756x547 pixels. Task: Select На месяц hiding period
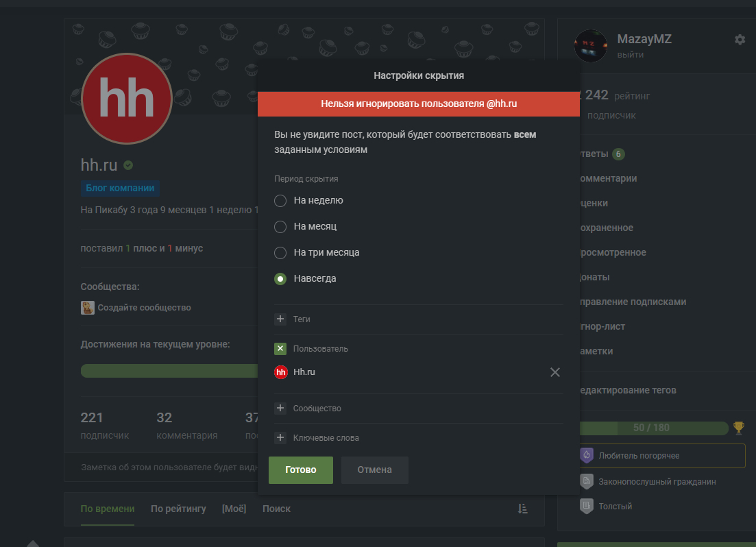point(280,226)
